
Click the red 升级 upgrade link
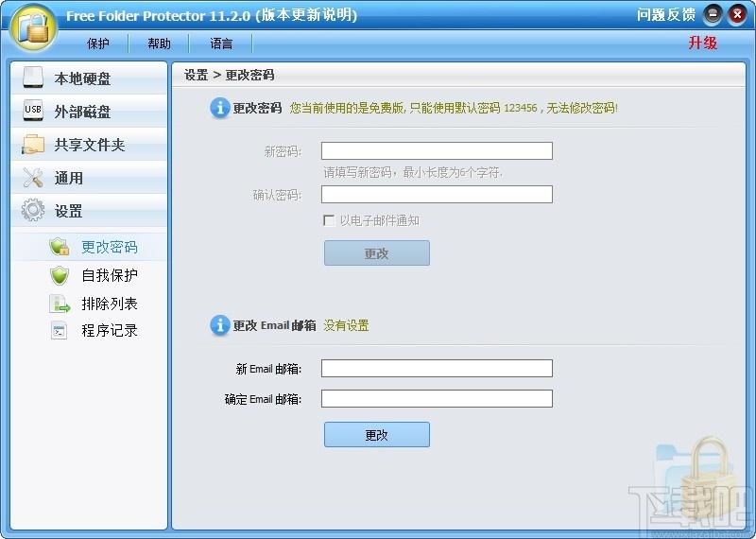702,43
